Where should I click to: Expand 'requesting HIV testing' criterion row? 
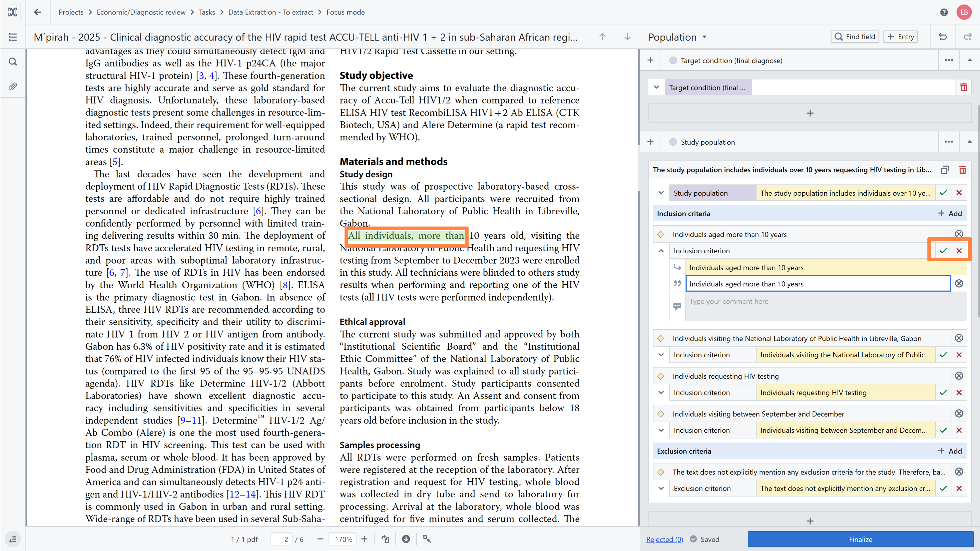[x=661, y=392]
